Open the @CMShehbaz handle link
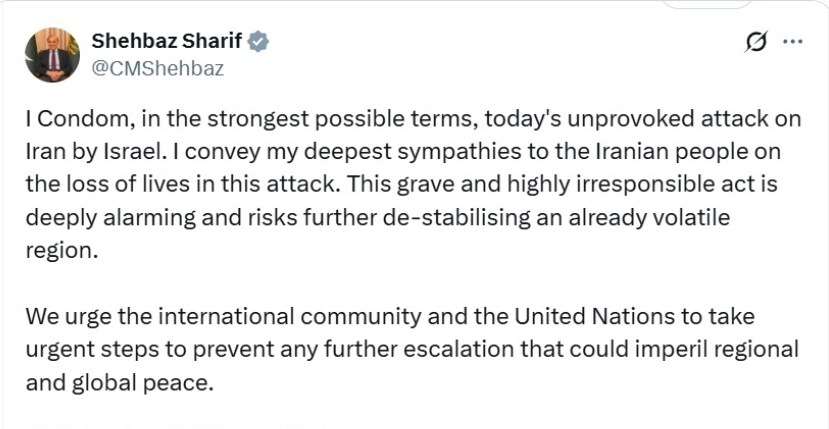The height and width of the screenshot is (429, 829). pyautogui.click(x=157, y=68)
